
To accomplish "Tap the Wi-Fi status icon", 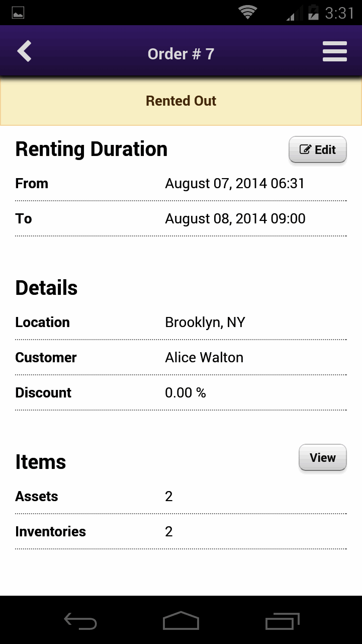I will click(247, 13).
